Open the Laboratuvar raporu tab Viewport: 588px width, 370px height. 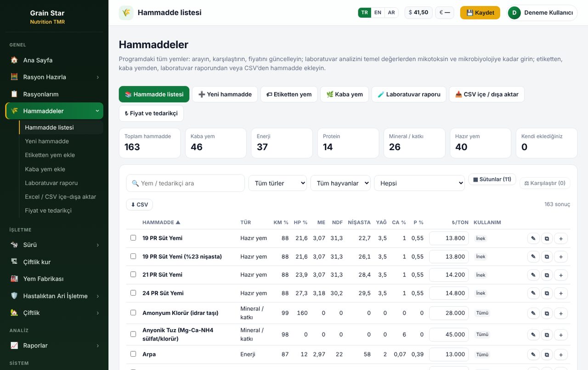click(x=409, y=94)
